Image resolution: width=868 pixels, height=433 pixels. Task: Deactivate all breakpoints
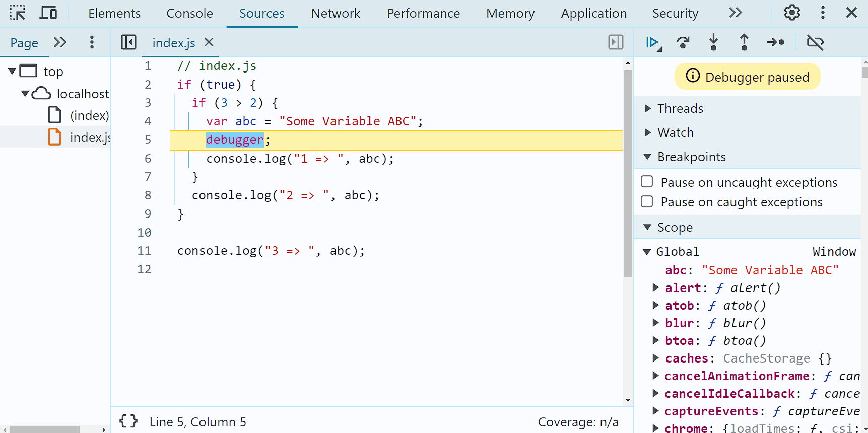click(816, 42)
